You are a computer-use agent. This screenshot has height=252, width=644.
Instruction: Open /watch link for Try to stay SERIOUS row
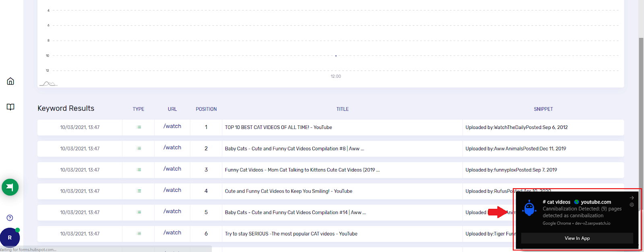point(172,233)
